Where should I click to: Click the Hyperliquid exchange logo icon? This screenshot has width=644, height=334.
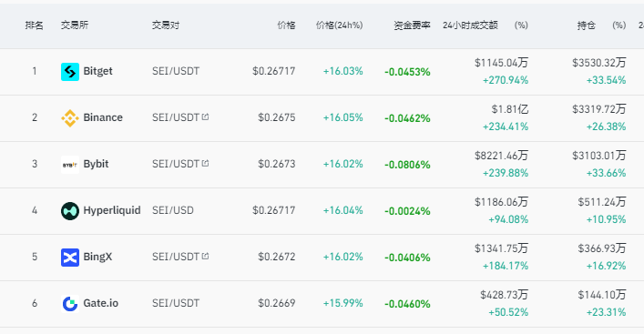[70, 211]
